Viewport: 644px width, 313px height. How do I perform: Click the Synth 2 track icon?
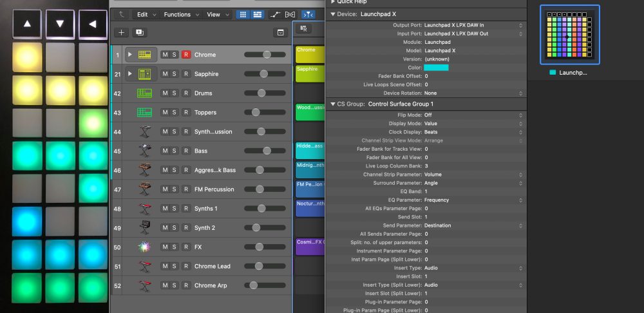coord(144,227)
